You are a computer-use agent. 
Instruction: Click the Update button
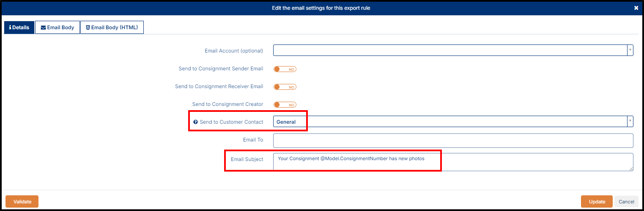pos(597,202)
